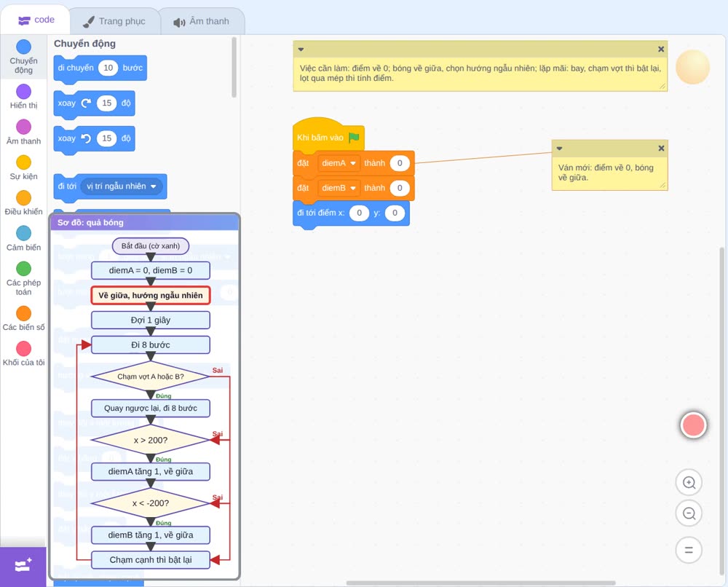Click the 'Khi bấm vào' hat block
Image resolution: width=728 pixels, height=587 pixels.
point(328,135)
